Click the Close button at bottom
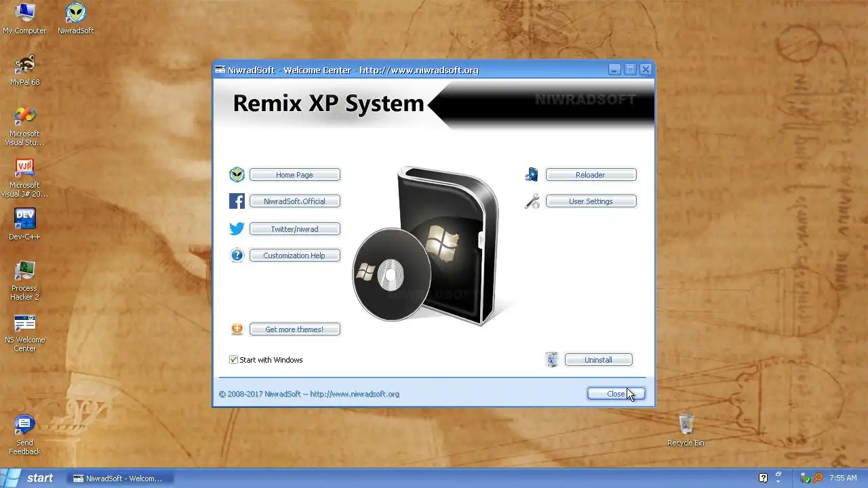868x488 pixels. click(x=616, y=394)
